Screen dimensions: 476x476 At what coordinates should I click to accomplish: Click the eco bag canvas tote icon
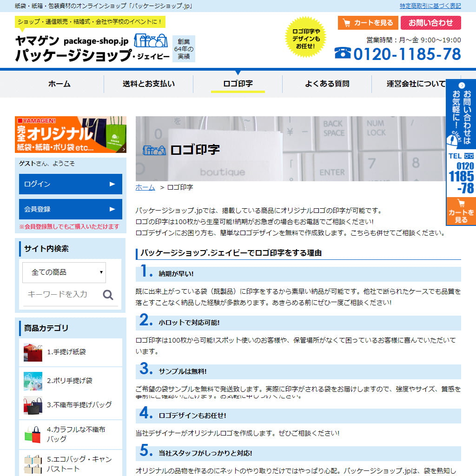coord(33,463)
